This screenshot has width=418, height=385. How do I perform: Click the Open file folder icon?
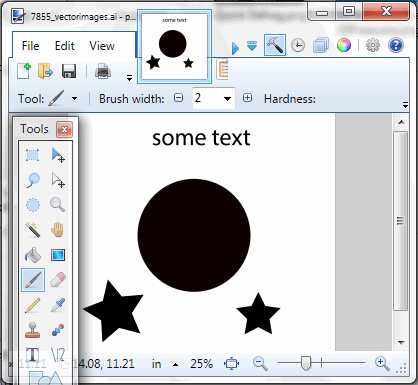click(x=46, y=71)
